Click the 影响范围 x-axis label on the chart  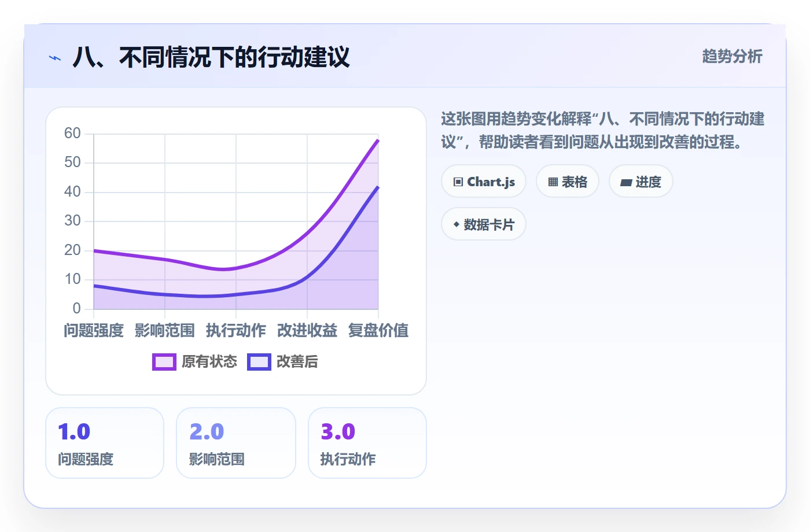pos(165,330)
